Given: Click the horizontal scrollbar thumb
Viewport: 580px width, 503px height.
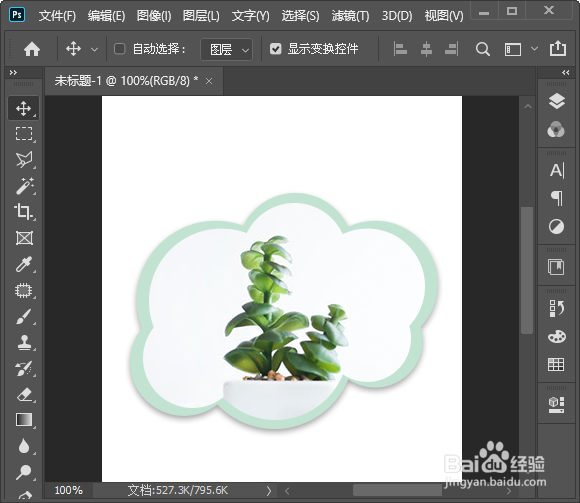Looking at the screenshot, I should click(x=397, y=490).
